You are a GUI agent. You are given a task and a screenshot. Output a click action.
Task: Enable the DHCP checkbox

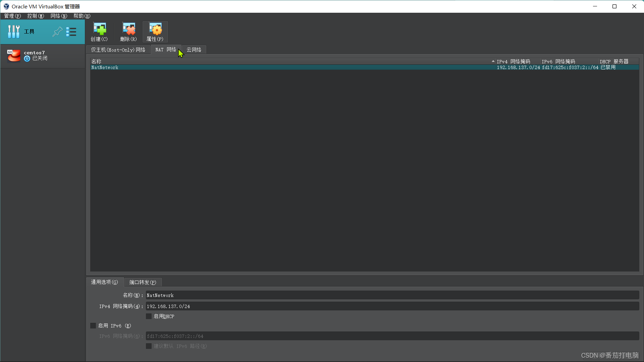[149, 316]
